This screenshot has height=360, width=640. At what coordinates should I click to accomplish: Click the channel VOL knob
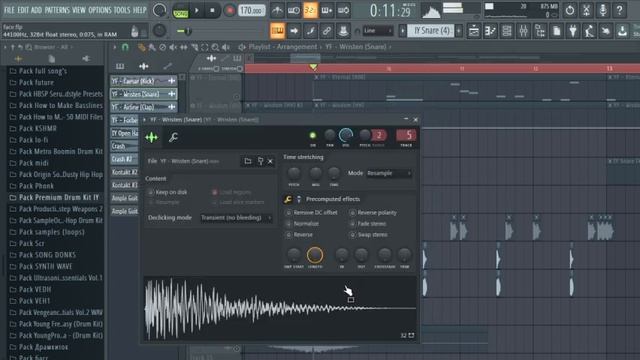346,135
